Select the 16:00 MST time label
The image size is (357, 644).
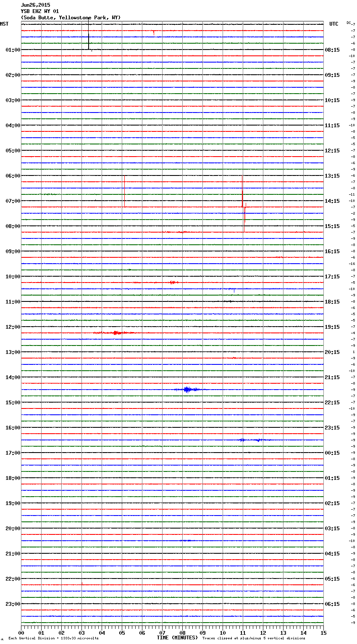tap(13, 428)
